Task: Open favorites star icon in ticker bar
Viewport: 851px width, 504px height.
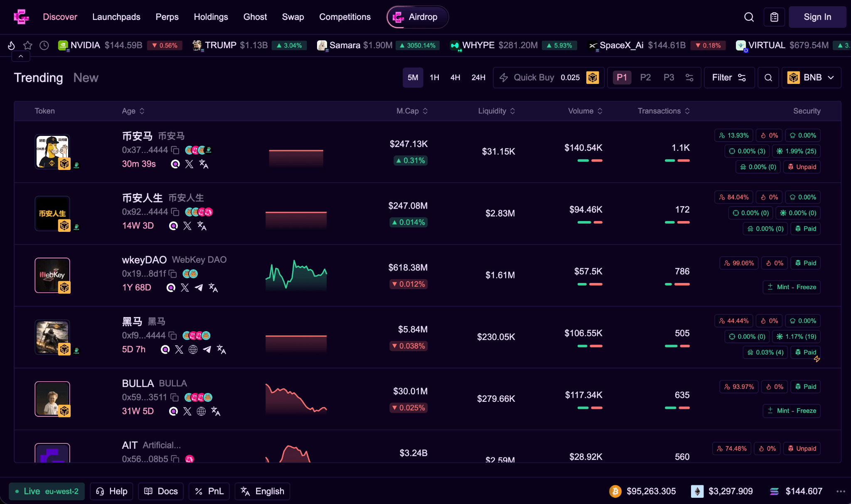Action: click(x=28, y=45)
